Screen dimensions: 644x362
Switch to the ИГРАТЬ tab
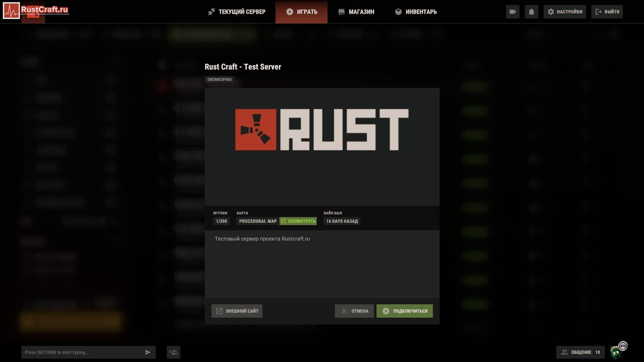[301, 12]
